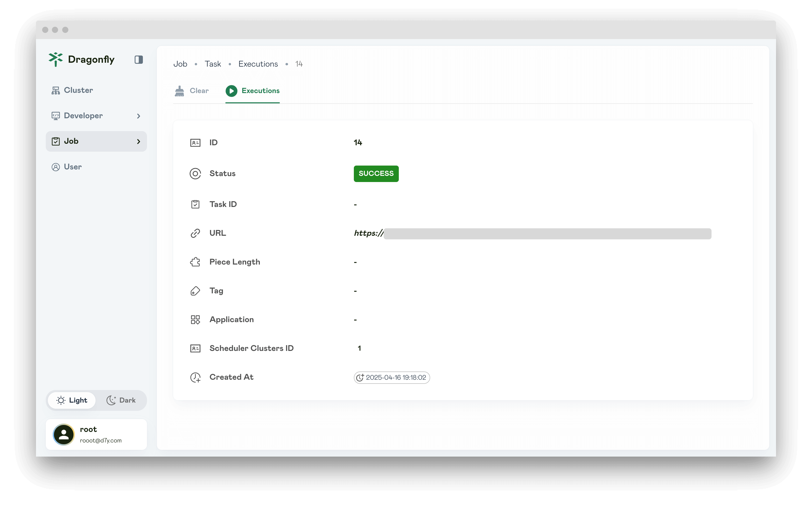This screenshot has height=508, width=812.
Task: Click the Status label
Action: [222, 174]
